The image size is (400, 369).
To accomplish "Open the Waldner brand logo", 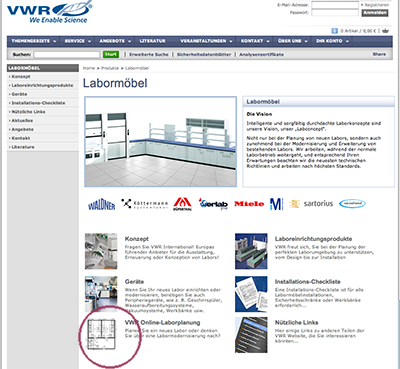I will coord(102,204).
